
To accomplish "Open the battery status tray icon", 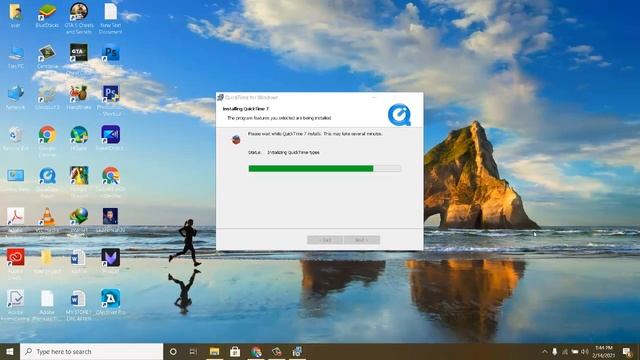I will [575, 351].
